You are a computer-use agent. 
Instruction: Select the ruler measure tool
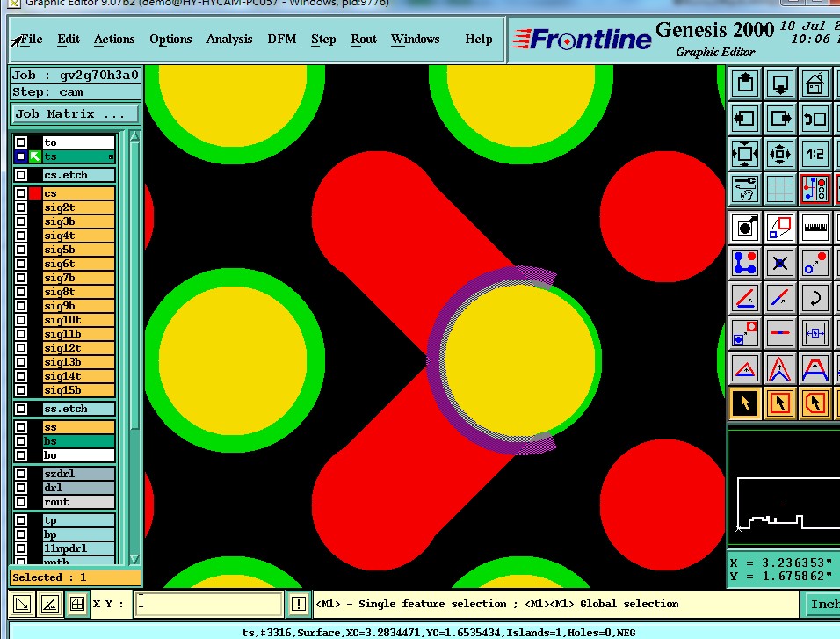click(x=815, y=228)
